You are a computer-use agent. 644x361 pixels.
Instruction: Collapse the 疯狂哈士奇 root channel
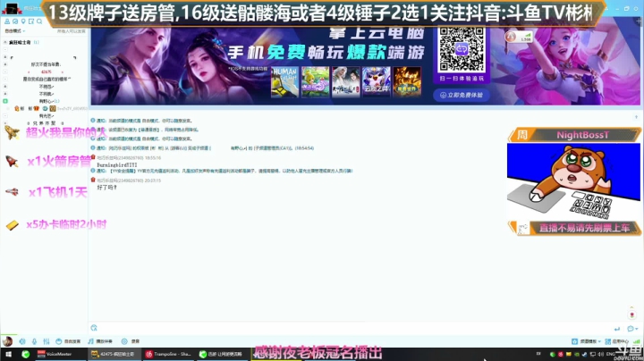(x=5, y=42)
